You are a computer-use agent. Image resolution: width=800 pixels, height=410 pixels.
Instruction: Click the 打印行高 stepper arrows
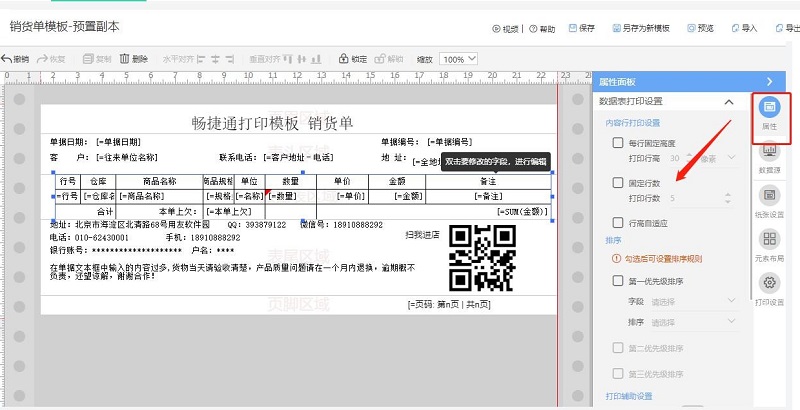689,158
